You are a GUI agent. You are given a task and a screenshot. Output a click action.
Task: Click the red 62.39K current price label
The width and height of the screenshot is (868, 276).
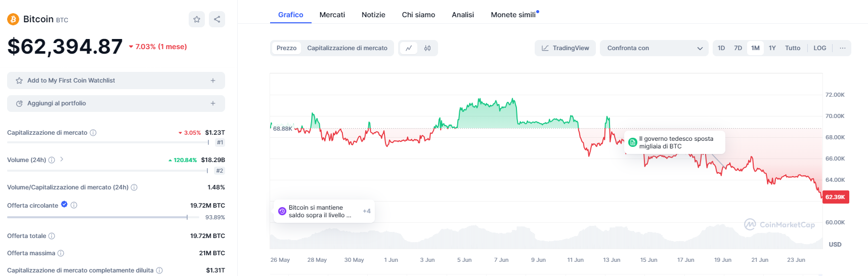[x=836, y=197]
